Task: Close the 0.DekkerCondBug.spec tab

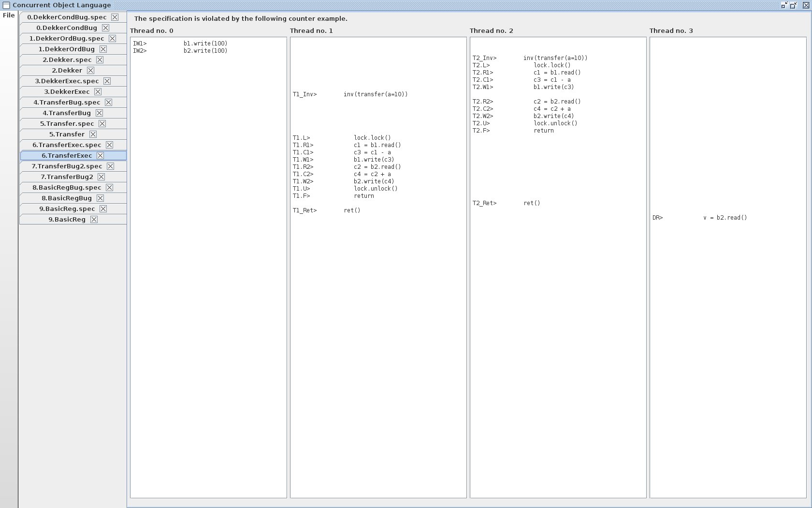Action: coord(115,17)
